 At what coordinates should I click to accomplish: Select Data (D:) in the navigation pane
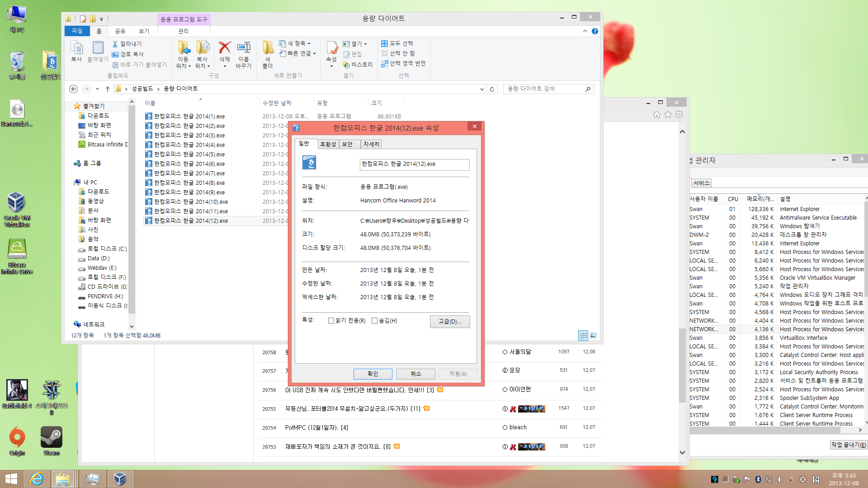tap(99, 258)
